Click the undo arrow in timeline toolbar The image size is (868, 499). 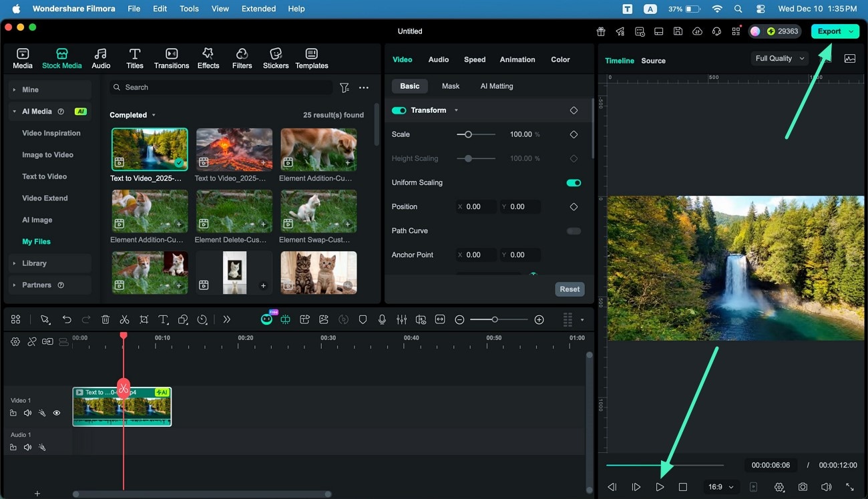tap(67, 320)
